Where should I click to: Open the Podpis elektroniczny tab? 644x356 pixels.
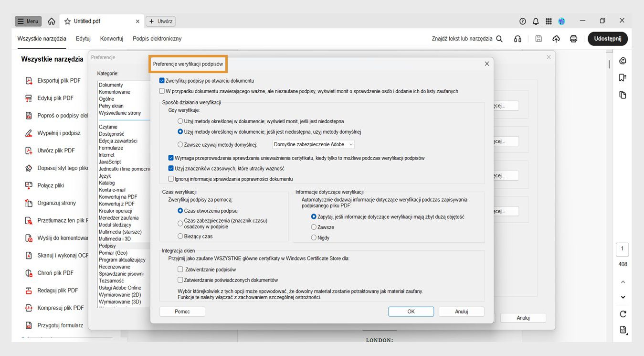(x=157, y=39)
